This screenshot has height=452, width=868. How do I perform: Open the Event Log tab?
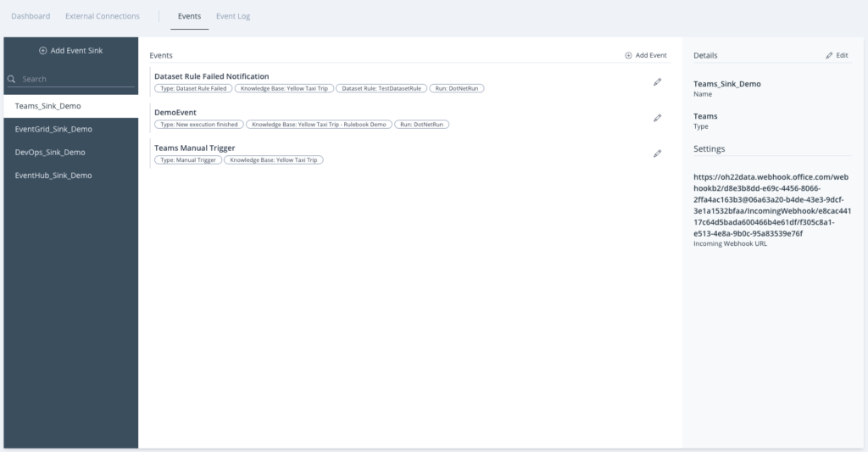232,16
